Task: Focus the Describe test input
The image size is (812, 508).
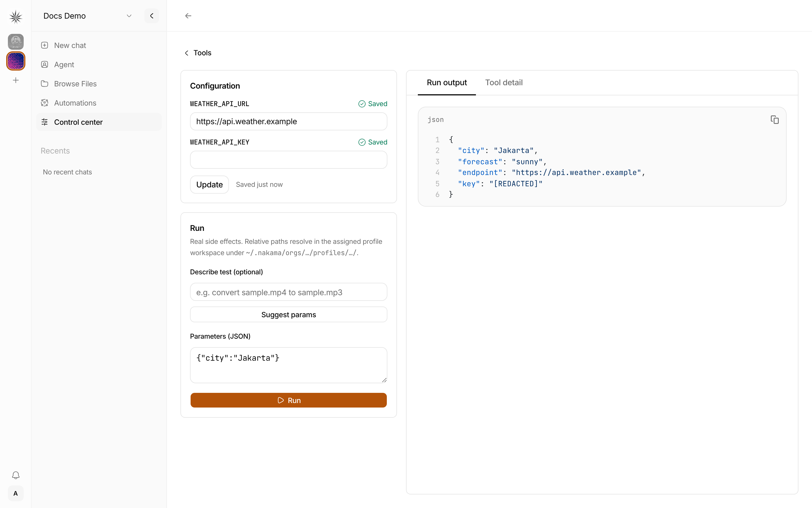Action: click(288, 292)
